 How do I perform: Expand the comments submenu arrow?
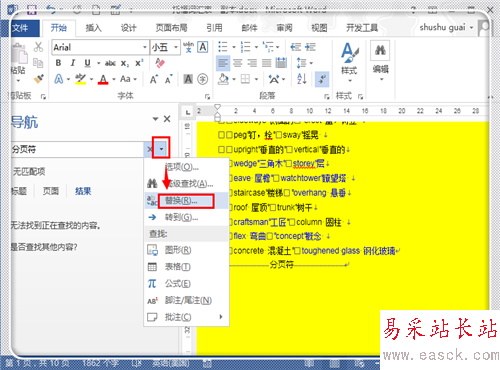pyautogui.click(x=221, y=317)
